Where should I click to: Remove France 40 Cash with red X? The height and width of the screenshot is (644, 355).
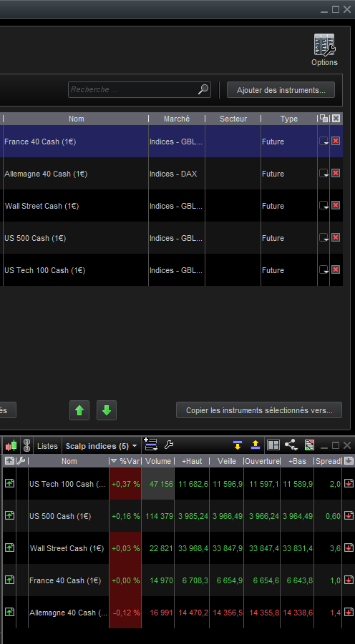pos(336,141)
